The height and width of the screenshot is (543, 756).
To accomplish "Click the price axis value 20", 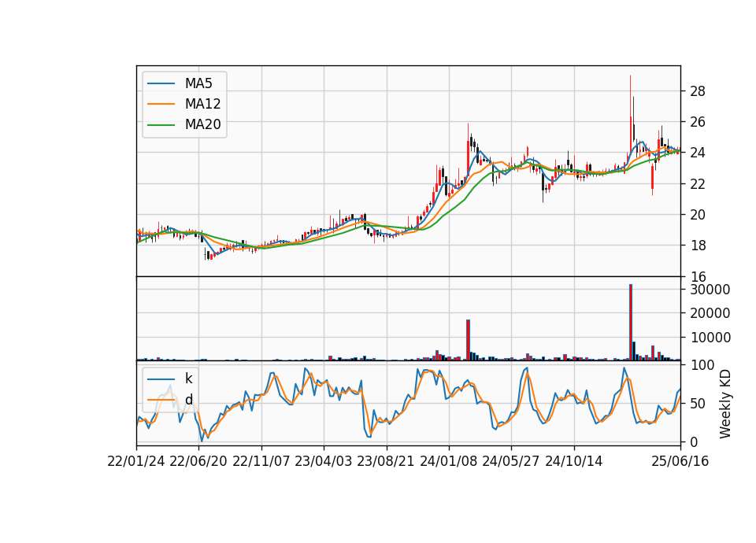I will 698,215.
